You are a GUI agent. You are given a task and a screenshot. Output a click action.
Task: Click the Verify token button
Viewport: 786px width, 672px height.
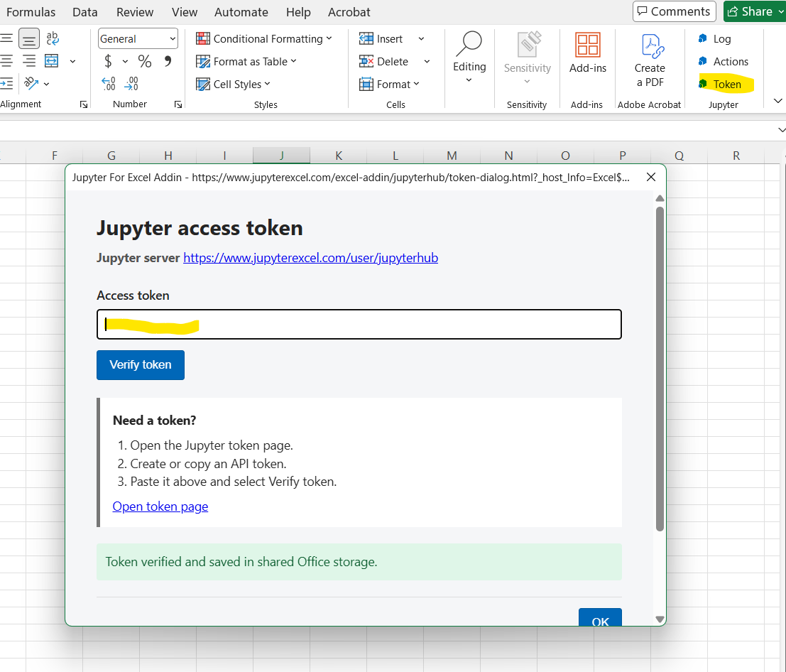click(141, 364)
